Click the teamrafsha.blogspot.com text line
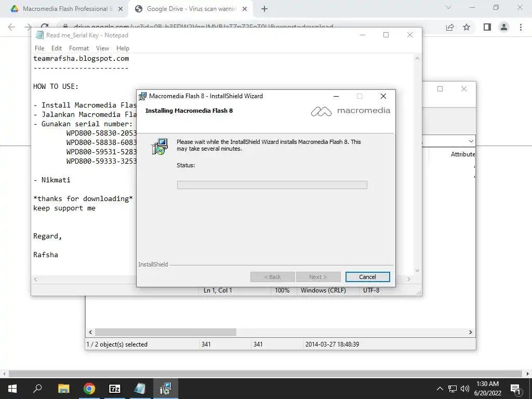 click(x=81, y=58)
